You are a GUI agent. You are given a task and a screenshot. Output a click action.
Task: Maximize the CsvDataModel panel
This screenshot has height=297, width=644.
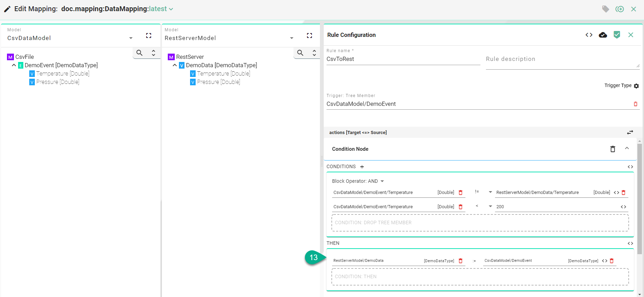click(149, 36)
